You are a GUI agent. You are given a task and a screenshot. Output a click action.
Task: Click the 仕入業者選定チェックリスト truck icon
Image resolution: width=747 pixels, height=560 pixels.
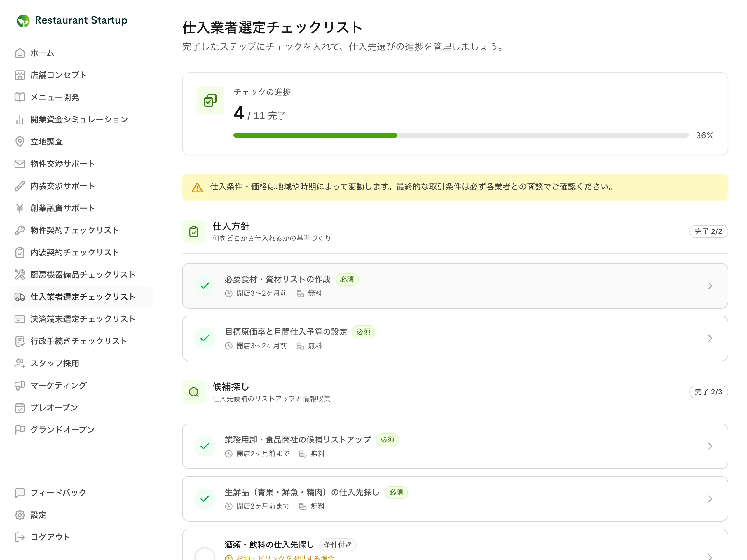click(20, 297)
